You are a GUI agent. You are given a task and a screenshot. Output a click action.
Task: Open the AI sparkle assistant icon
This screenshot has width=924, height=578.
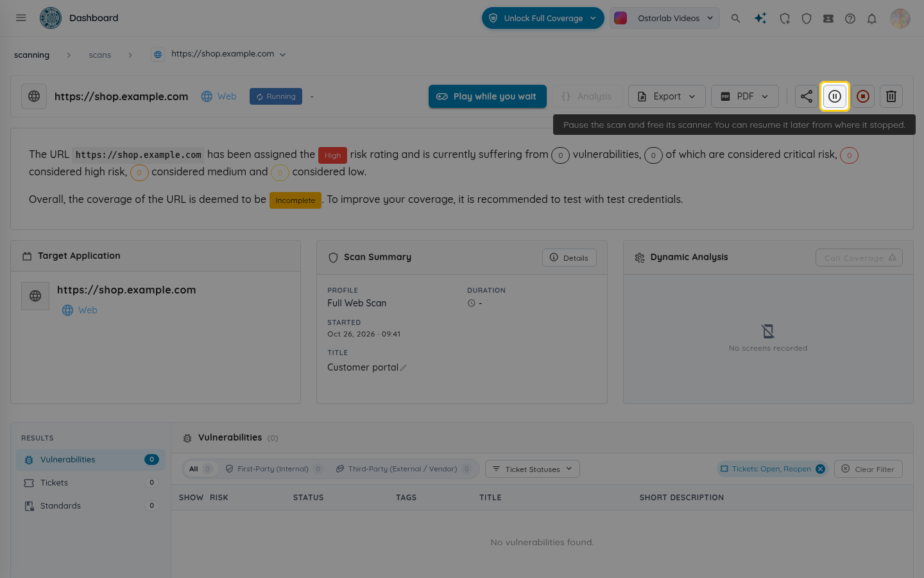click(760, 19)
